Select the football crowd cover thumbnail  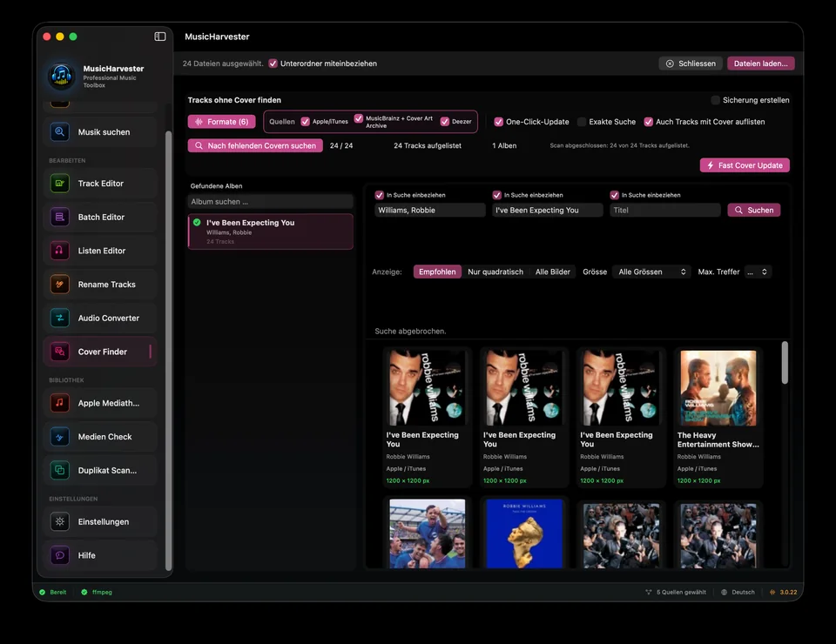(x=427, y=533)
